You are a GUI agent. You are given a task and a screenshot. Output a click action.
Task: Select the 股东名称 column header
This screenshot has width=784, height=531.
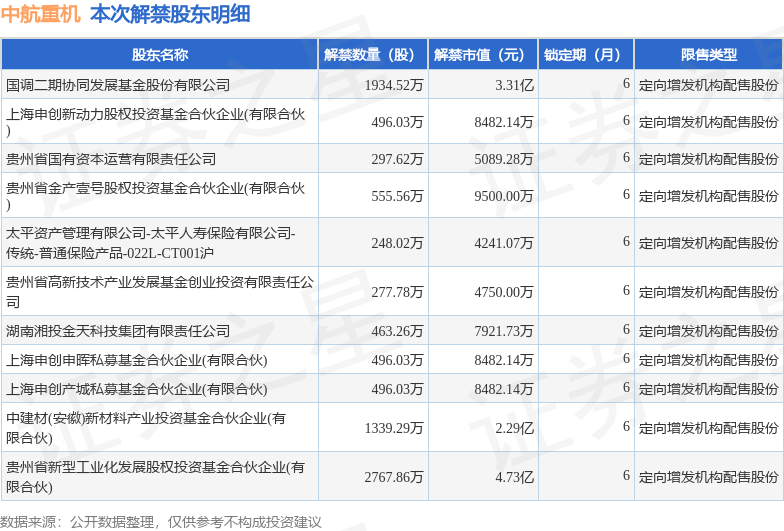160,54
